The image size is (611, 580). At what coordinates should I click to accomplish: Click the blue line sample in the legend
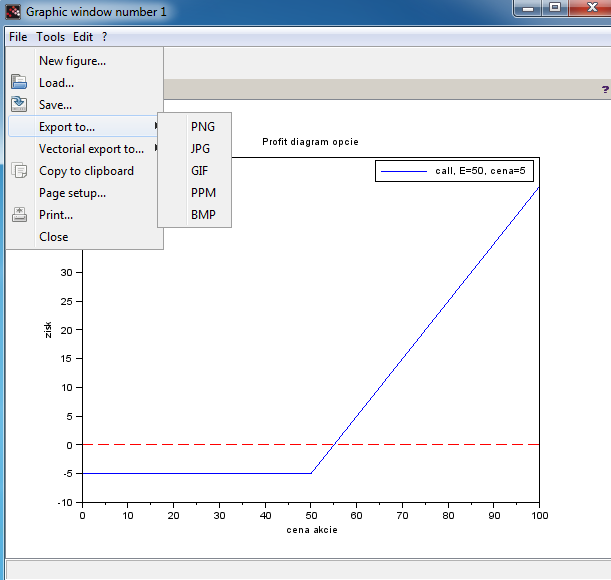pyautogui.click(x=404, y=171)
